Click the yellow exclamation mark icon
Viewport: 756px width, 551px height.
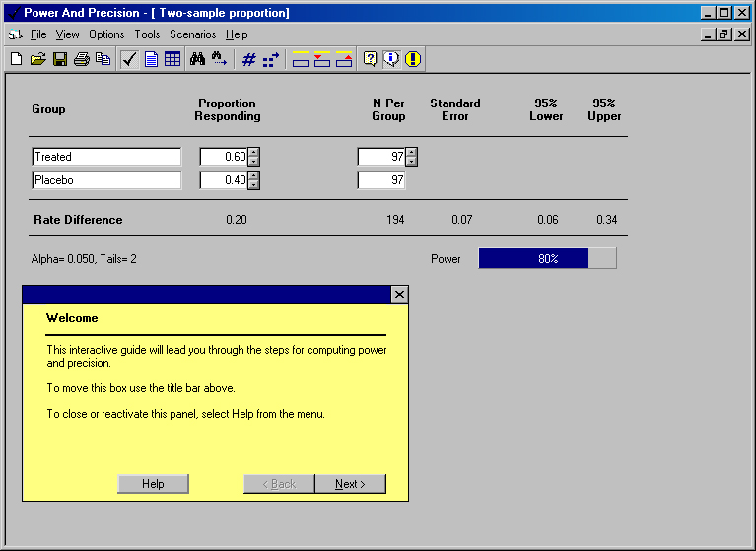(413, 59)
